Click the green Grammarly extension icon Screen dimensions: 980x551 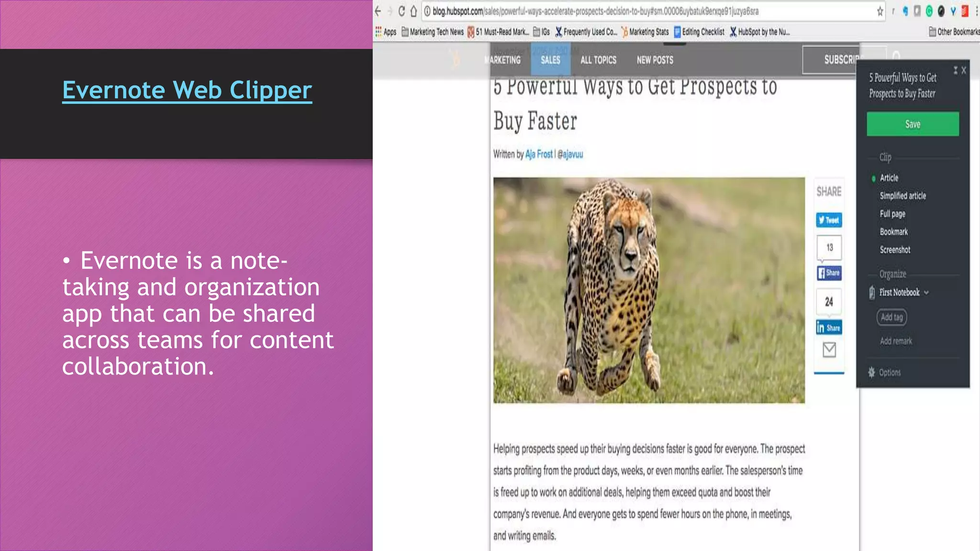pyautogui.click(x=929, y=11)
